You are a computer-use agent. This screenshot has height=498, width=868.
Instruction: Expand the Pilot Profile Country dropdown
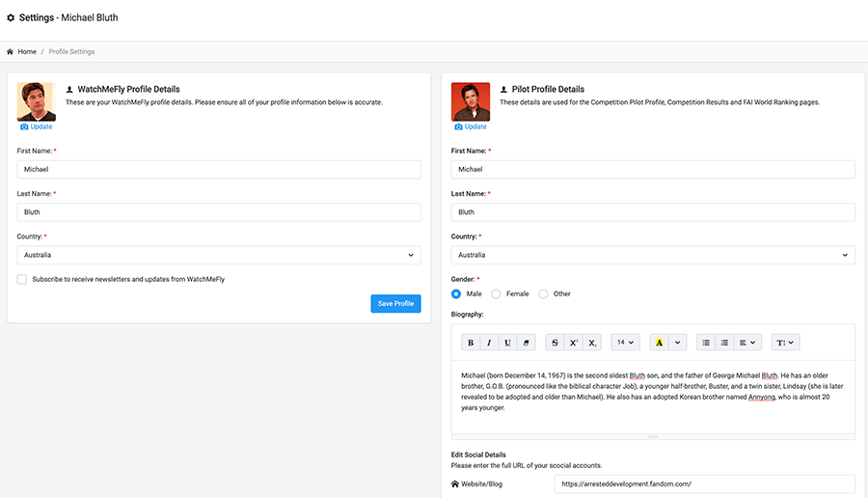point(653,255)
